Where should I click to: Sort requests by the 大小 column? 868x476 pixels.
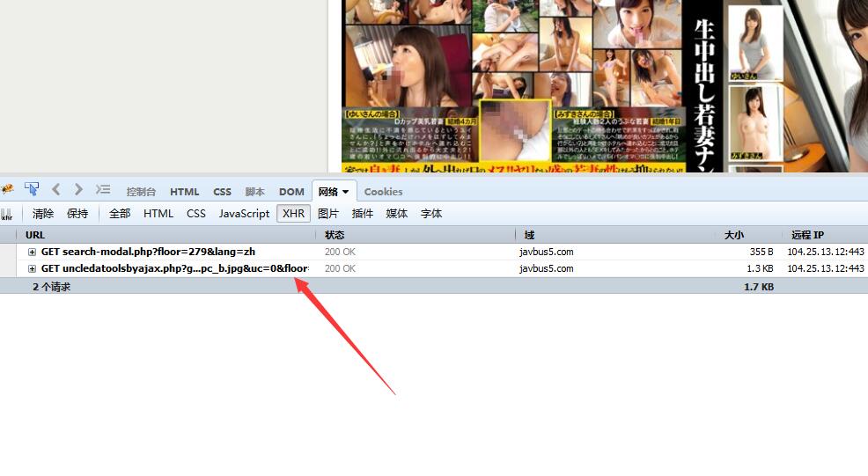click(x=734, y=235)
